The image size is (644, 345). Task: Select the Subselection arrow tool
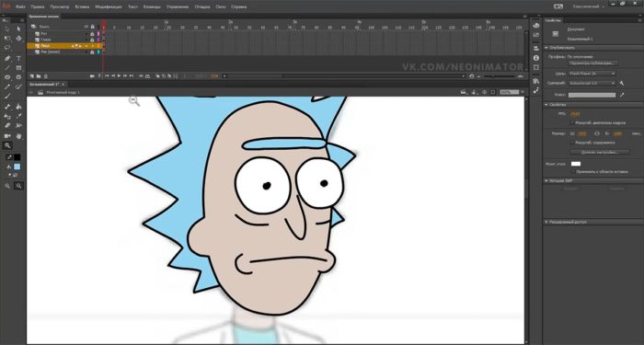coord(18,29)
